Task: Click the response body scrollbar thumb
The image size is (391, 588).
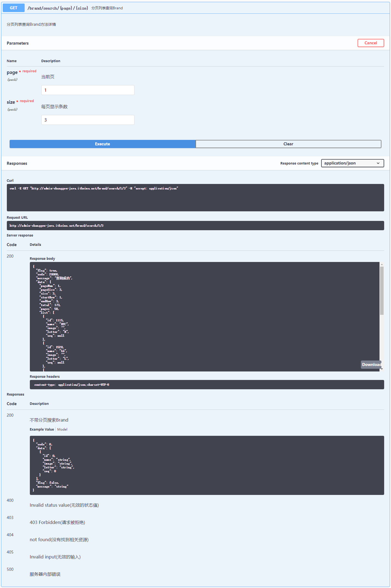Action: [382, 291]
